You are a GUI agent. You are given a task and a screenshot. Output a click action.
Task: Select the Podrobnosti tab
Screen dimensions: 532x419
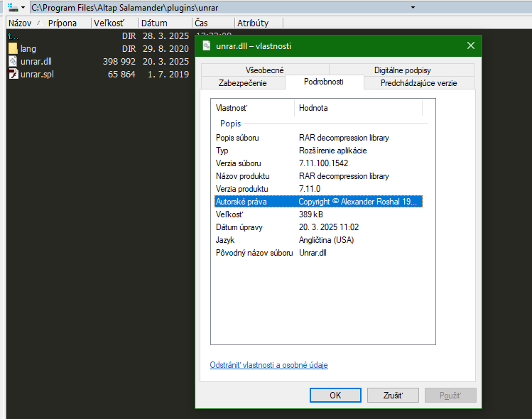pos(324,82)
